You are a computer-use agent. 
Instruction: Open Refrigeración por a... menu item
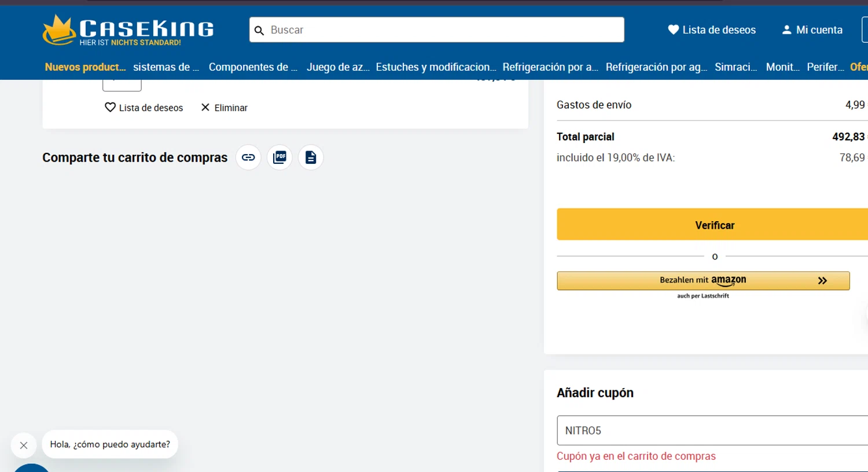pos(550,67)
